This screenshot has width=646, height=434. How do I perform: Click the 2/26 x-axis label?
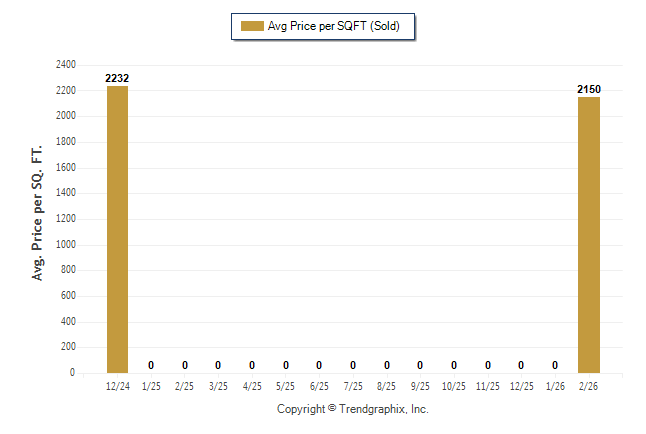(589, 385)
